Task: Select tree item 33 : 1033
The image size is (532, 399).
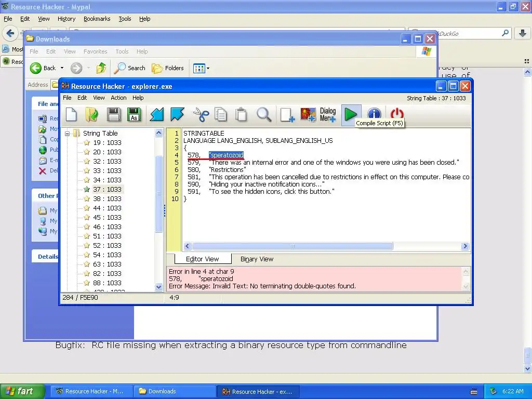Action: [x=107, y=170]
